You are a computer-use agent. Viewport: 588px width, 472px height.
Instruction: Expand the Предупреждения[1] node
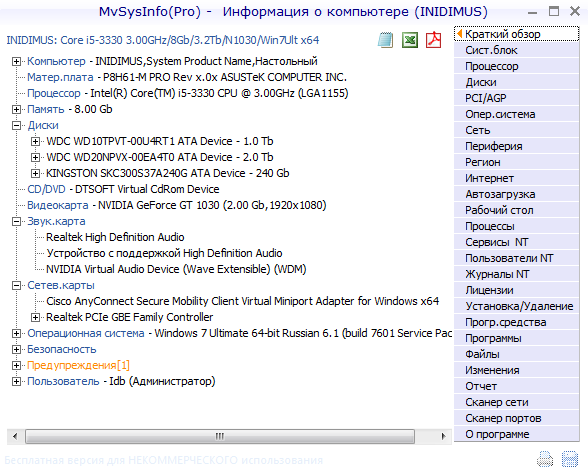coord(16,366)
